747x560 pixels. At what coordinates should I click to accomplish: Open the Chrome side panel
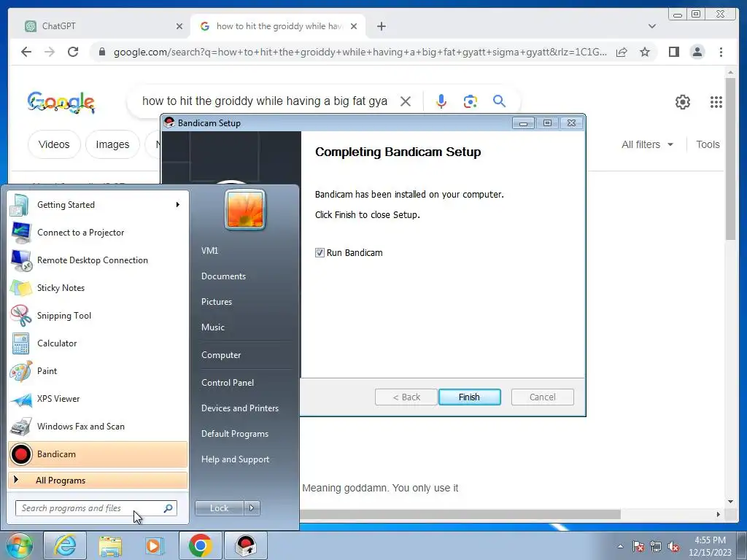[673, 52]
